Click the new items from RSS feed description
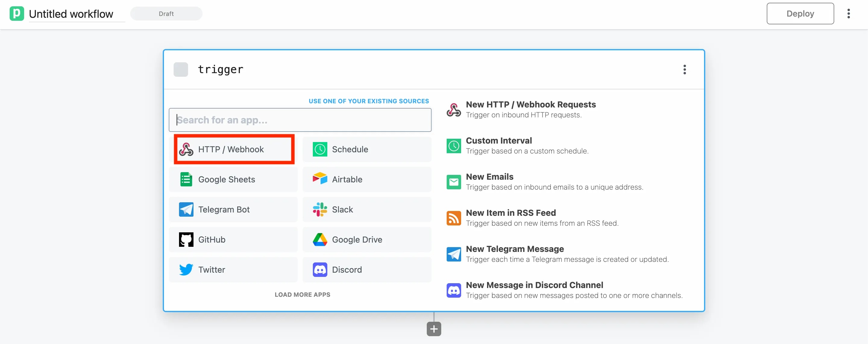Screen dimensions: 868x344 click(542, 223)
